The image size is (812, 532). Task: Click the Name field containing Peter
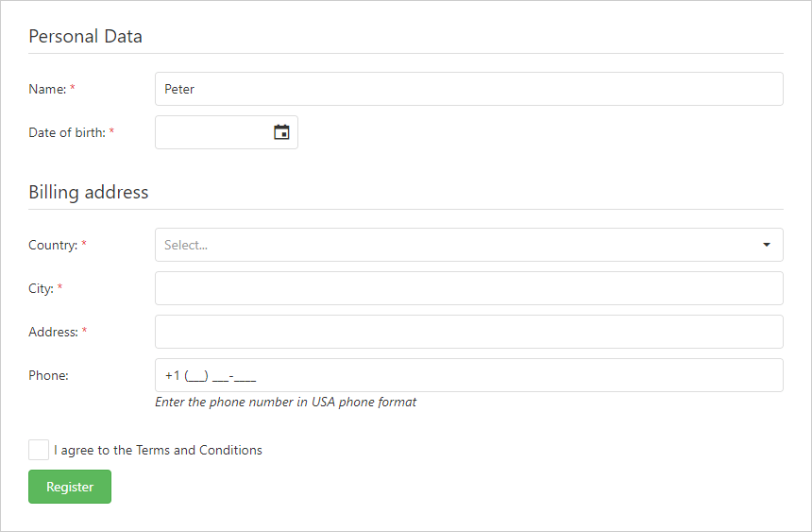tap(468, 89)
